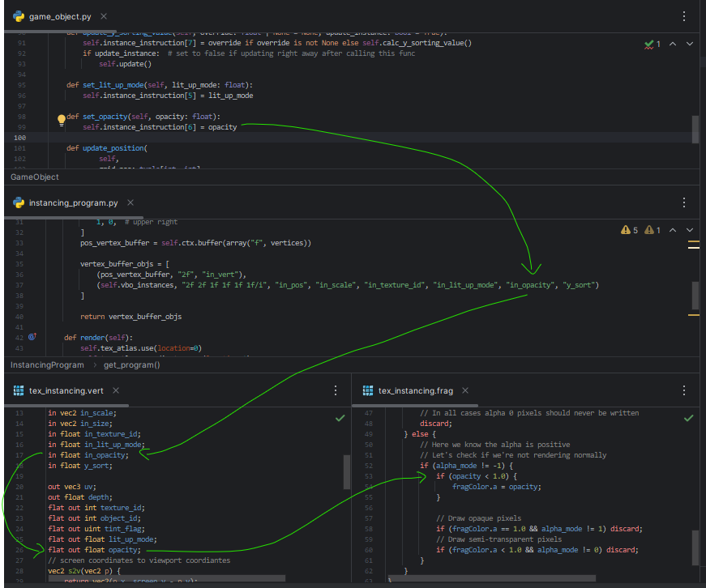Screen dimensions: 706x588
Task: Click the set_opacity function name
Action: 105,117
